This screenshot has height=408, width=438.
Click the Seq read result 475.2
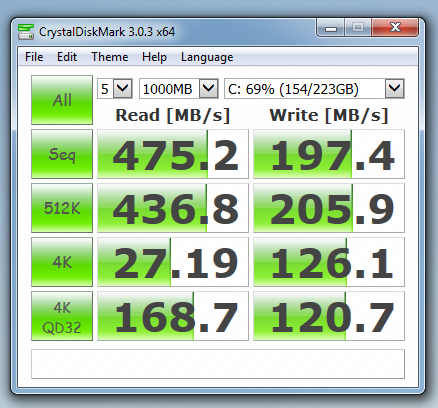tap(173, 154)
